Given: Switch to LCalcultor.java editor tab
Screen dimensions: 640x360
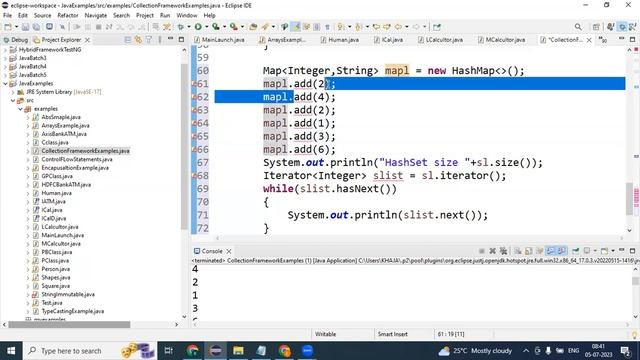Looking at the screenshot, I should point(440,40).
